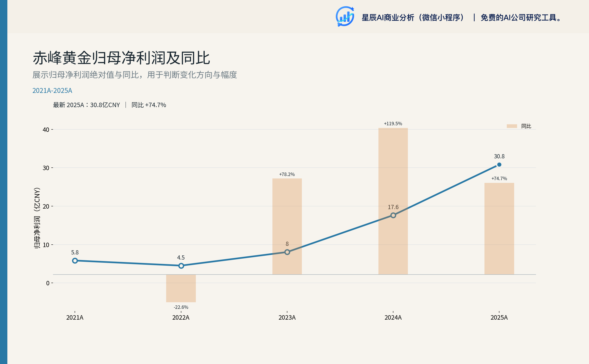Click the y-axis title 归母净利润（亿CNY）
The image size is (589, 364).
[x=37, y=218]
